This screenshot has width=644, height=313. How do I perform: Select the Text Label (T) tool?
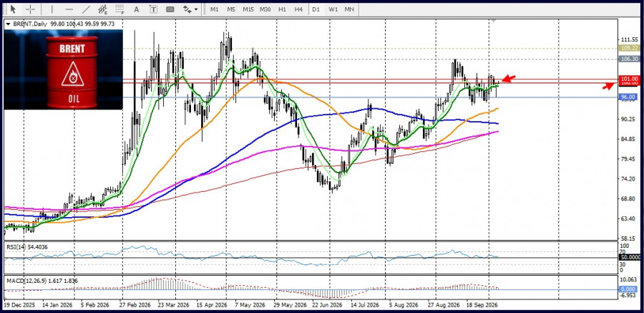click(x=153, y=9)
